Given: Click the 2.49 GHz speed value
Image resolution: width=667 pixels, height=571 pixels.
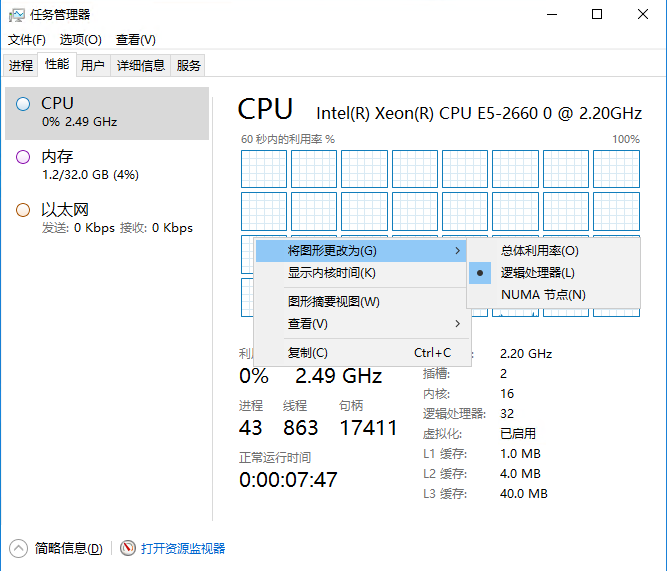Looking at the screenshot, I should click(x=339, y=376).
